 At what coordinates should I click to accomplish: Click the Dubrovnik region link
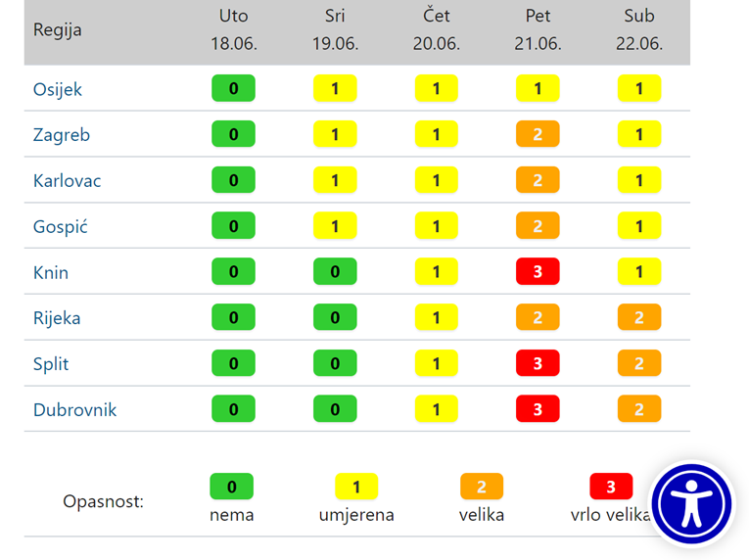[75, 410]
